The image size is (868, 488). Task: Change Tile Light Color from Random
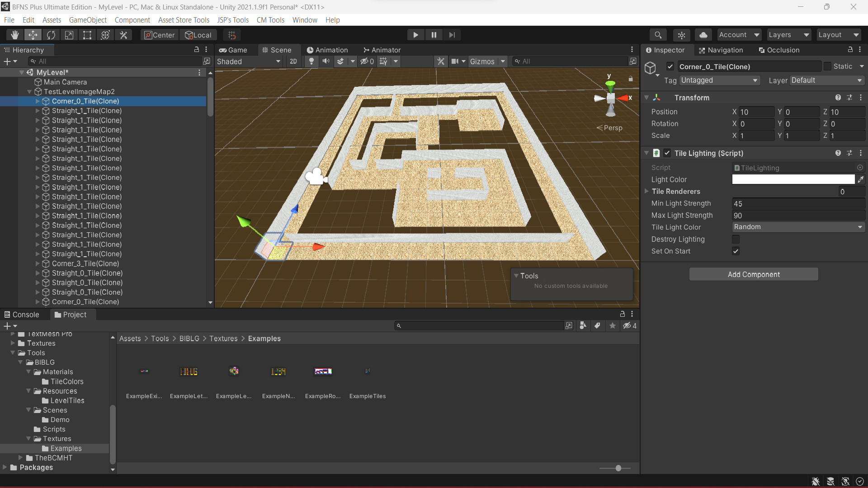tap(798, 227)
